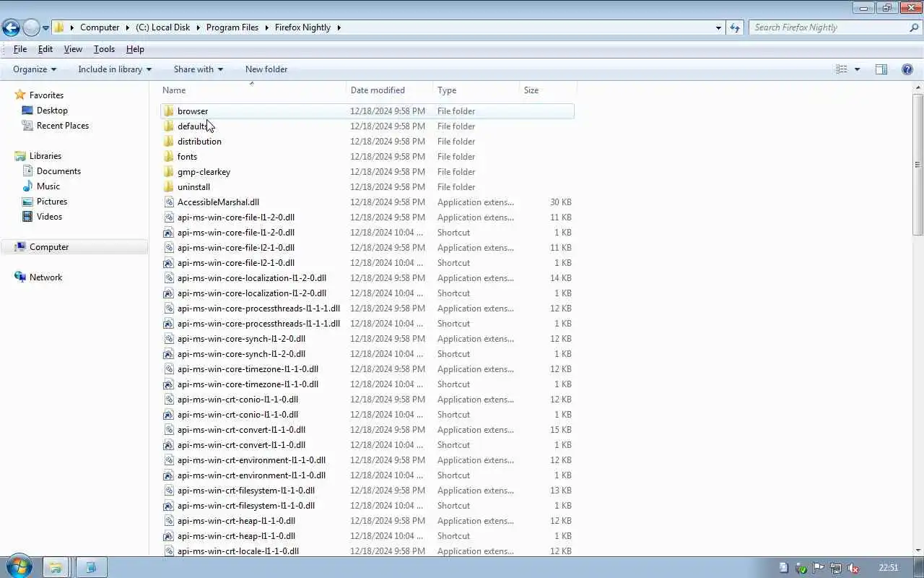924x578 pixels.
Task: Select Documents under Libraries
Action: pos(58,171)
